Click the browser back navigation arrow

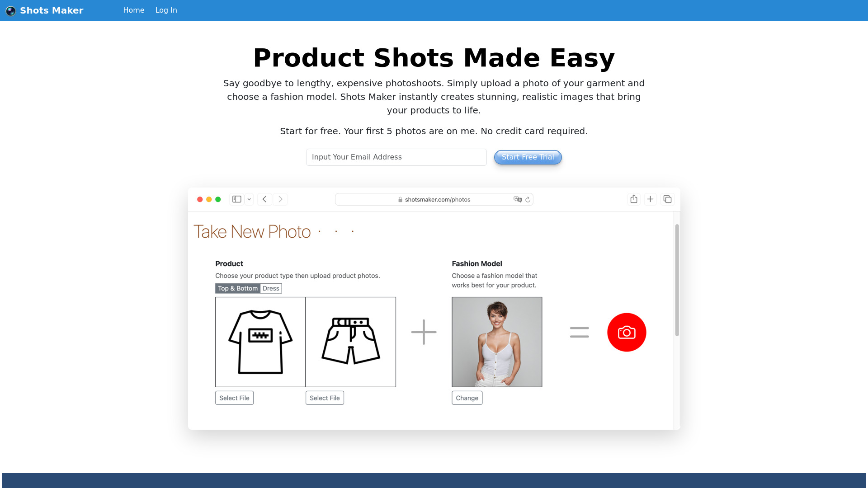[x=264, y=198]
